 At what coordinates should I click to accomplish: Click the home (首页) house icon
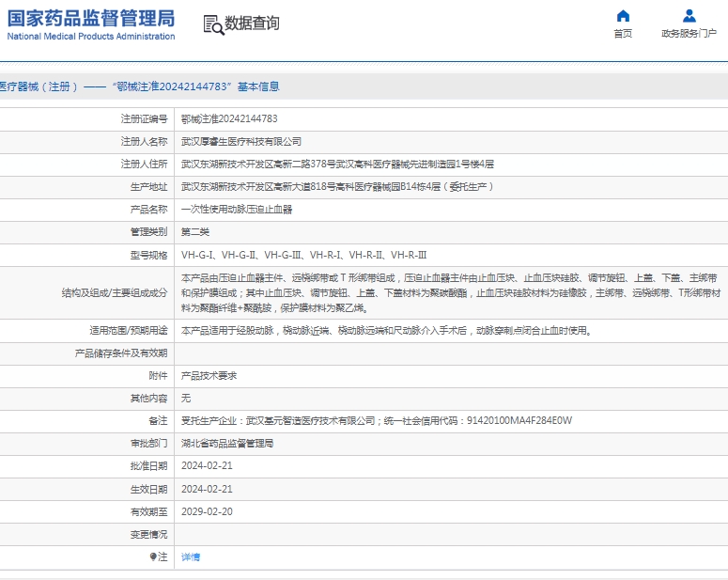click(623, 16)
